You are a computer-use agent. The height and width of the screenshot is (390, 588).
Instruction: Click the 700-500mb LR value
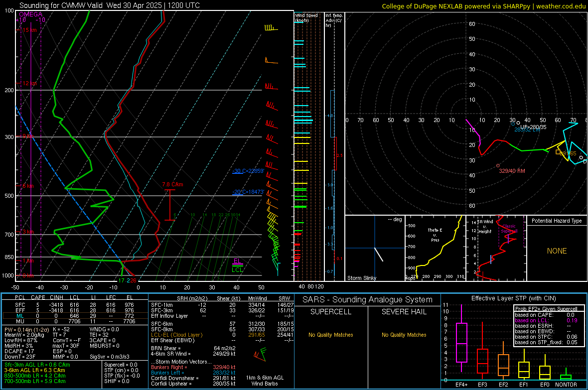coord(35,381)
